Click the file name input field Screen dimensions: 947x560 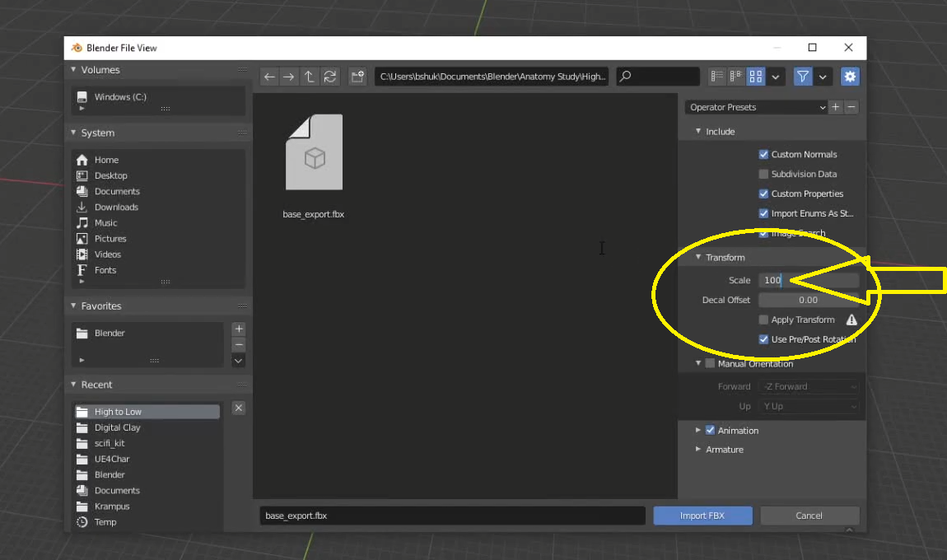coord(452,516)
